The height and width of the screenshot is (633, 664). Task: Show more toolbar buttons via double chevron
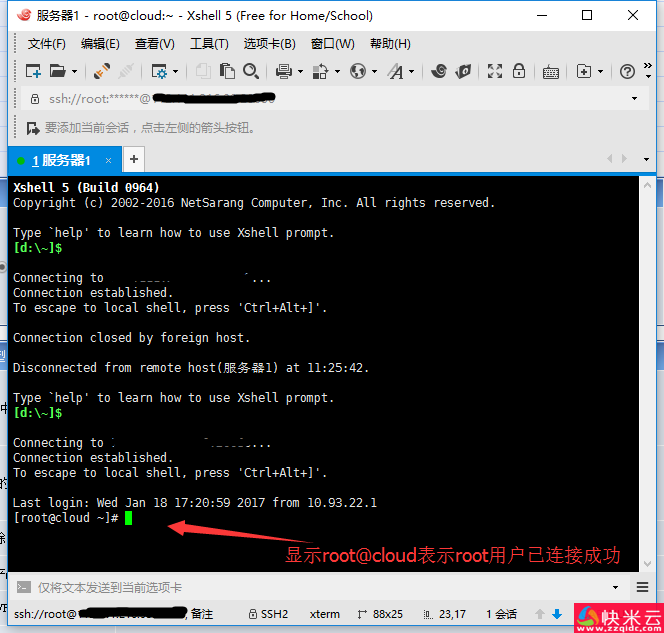tap(647, 66)
